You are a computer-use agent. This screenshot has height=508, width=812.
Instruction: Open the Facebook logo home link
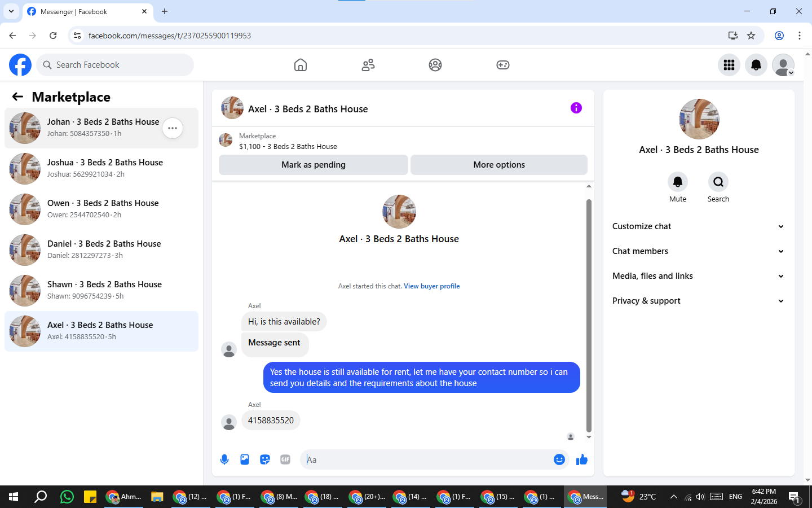pos(20,65)
